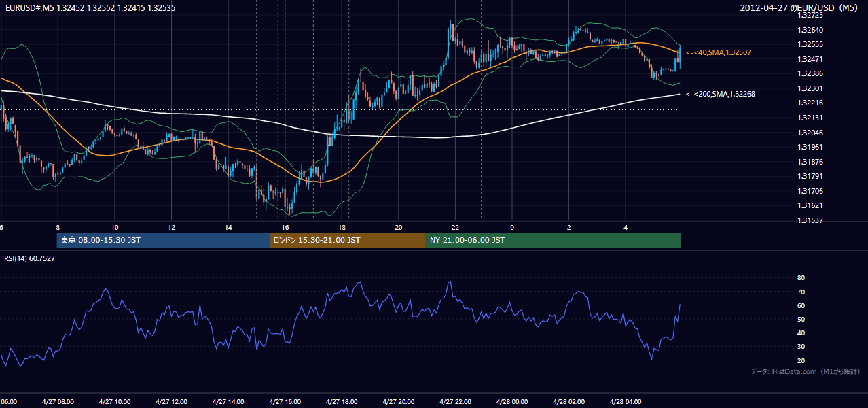This screenshot has height=408, width=868.
Task: Click the 4/27 12:00 bottom time label
Action: click(x=171, y=401)
